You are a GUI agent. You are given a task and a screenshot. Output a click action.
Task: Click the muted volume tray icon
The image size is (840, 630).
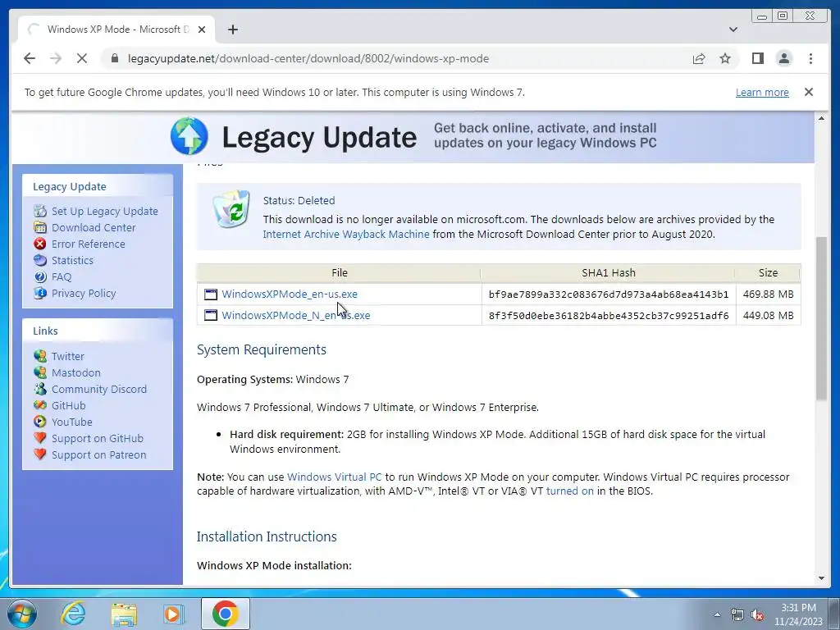pos(757,614)
